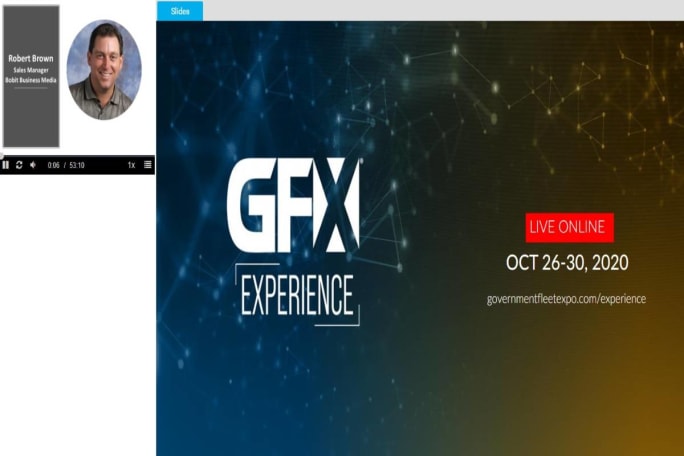The image size is (684, 456).
Task: Mute audio with the speaker icon
Action: tap(32, 165)
